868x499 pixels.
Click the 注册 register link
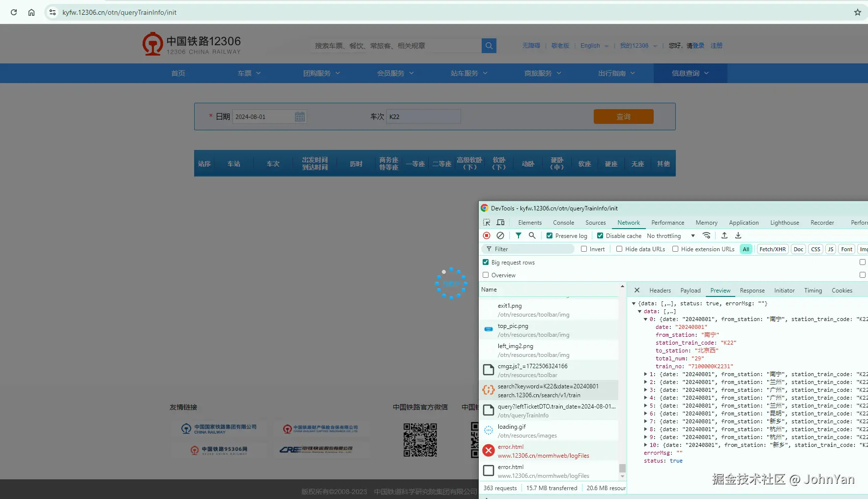pyautogui.click(x=716, y=46)
